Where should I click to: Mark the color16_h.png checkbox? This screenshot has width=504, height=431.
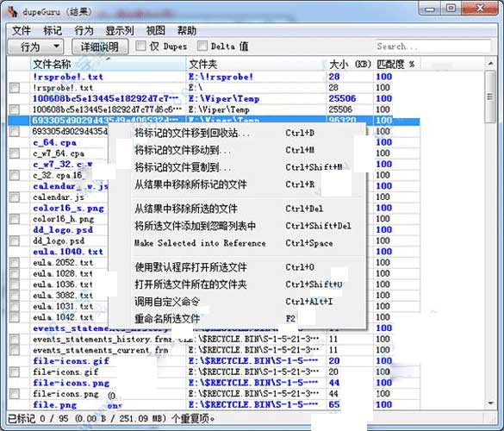tap(15, 219)
